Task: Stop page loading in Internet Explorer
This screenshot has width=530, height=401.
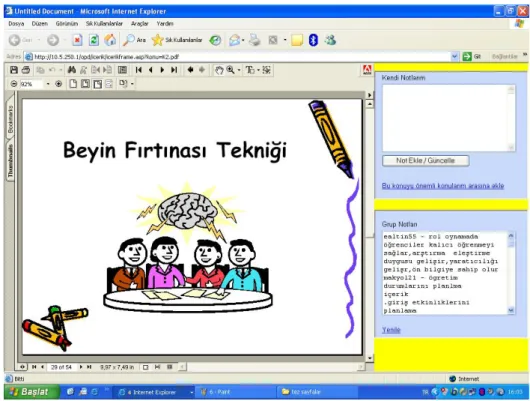Action: point(77,40)
